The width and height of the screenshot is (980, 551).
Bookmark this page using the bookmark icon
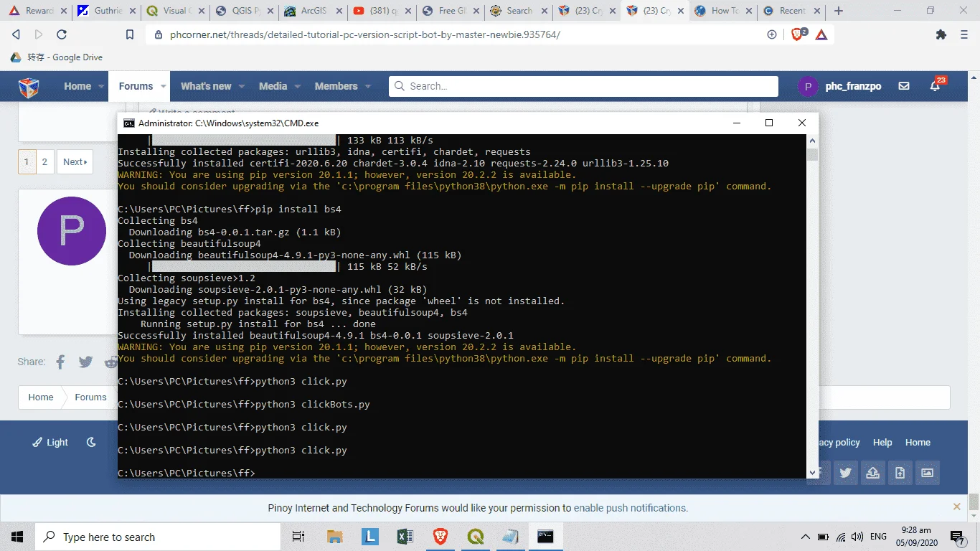pyautogui.click(x=130, y=34)
